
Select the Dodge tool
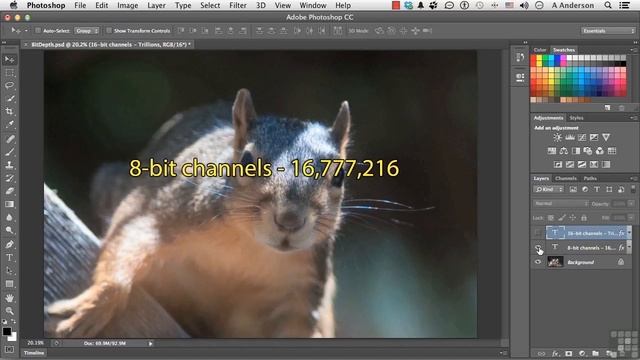click(x=9, y=230)
